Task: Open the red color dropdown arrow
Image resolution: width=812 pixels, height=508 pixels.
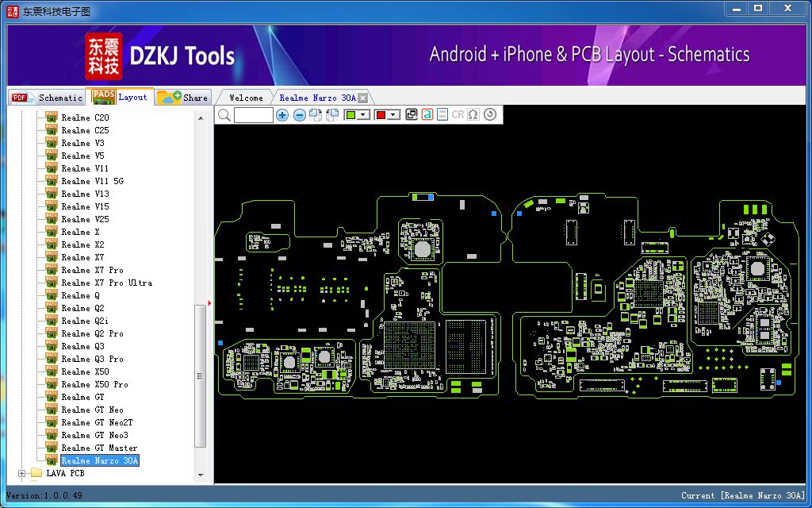Action: tap(394, 115)
